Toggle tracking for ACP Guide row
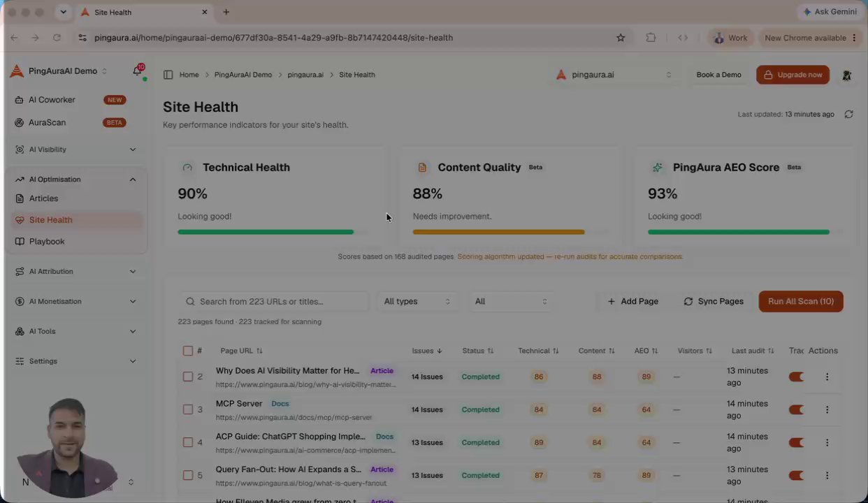The height and width of the screenshot is (503, 868). [796, 442]
